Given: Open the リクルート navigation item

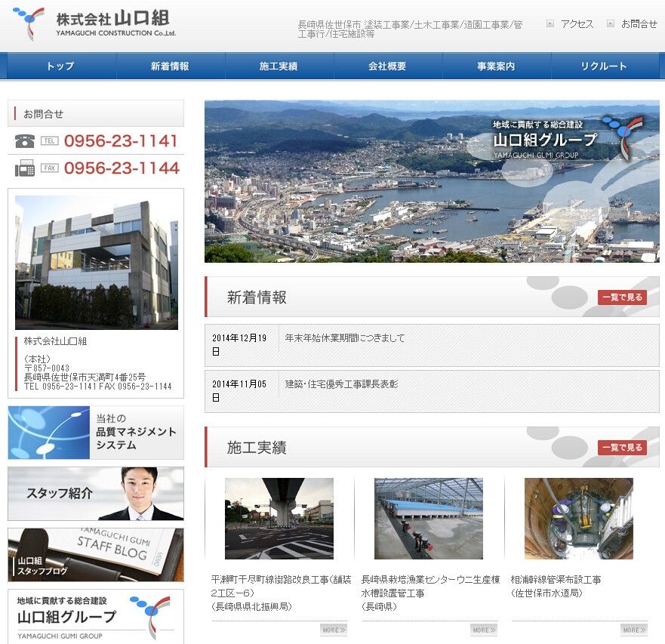Looking at the screenshot, I should click(x=605, y=66).
